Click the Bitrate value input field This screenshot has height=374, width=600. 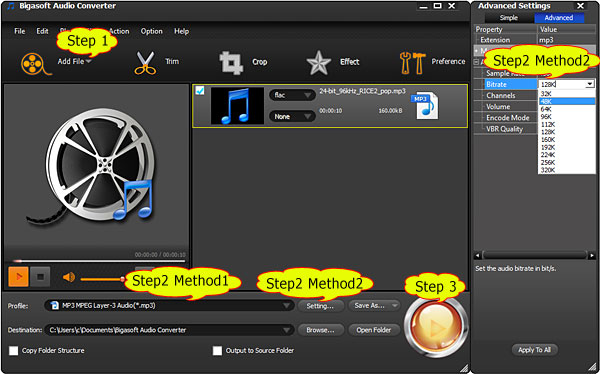[x=562, y=84]
